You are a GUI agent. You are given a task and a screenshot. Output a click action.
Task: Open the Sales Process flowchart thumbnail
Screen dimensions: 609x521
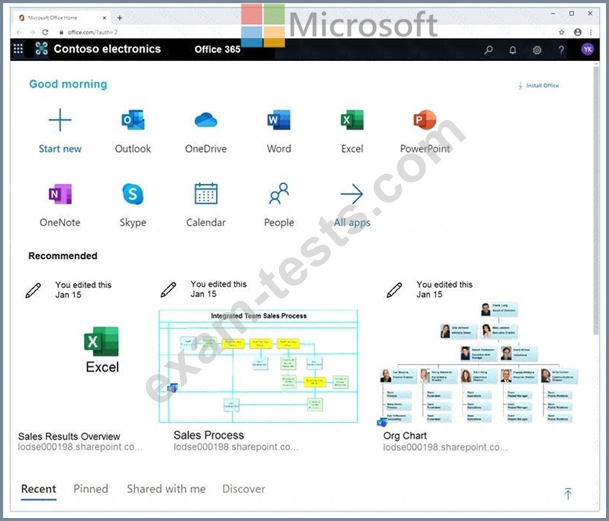coord(258,366)
